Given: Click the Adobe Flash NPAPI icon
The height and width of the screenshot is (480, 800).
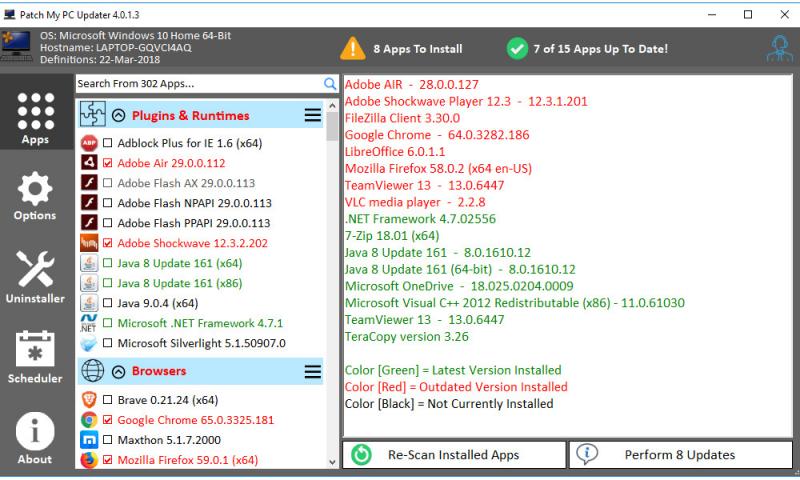Looking at the screenshot, I should (x=89, y=203).
